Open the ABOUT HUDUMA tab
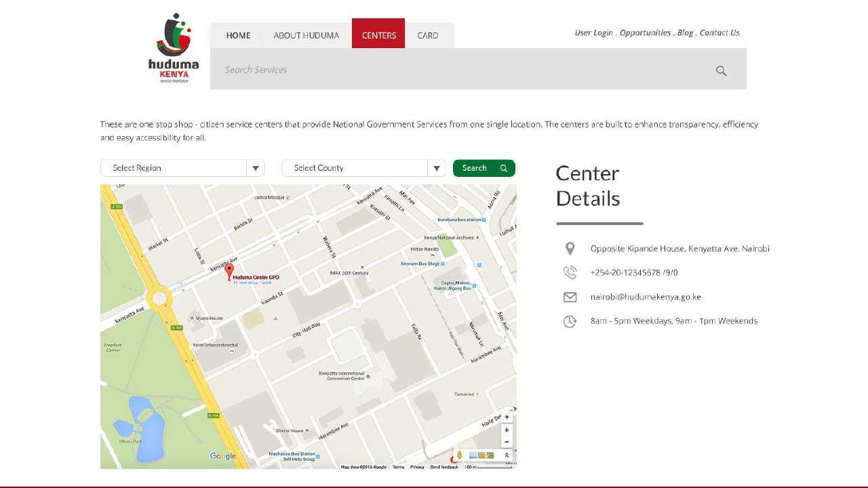The height and width of the screenshot is (488, 868). coord(306,35)
